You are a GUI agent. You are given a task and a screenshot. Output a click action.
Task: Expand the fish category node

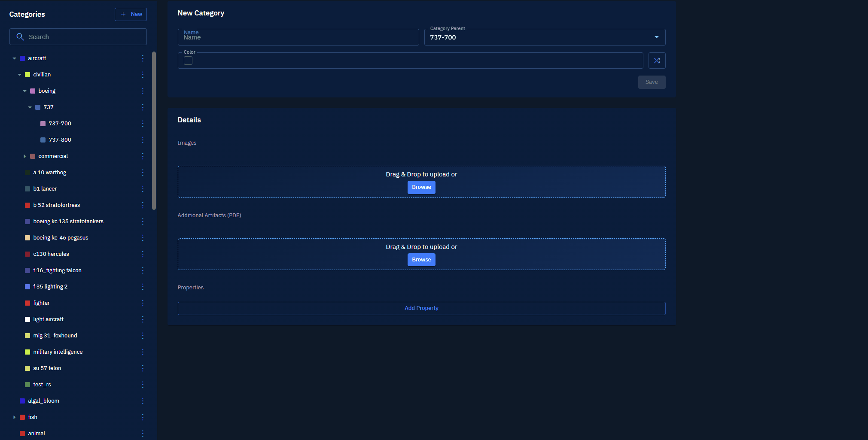[x=15, y=417]
